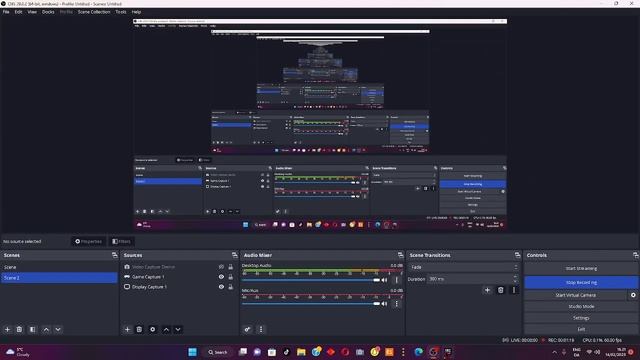Mute Mic/Aux speaker icon
The width and height of the screenshot is (640, 360).
[x=384, y=304]
